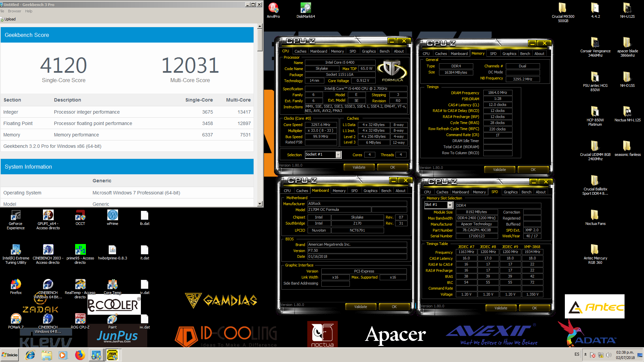Viewport: 644px width, 362px height.
Task: Launch GPUPI_x64 shortcut
Action: [x=48, y=220]
